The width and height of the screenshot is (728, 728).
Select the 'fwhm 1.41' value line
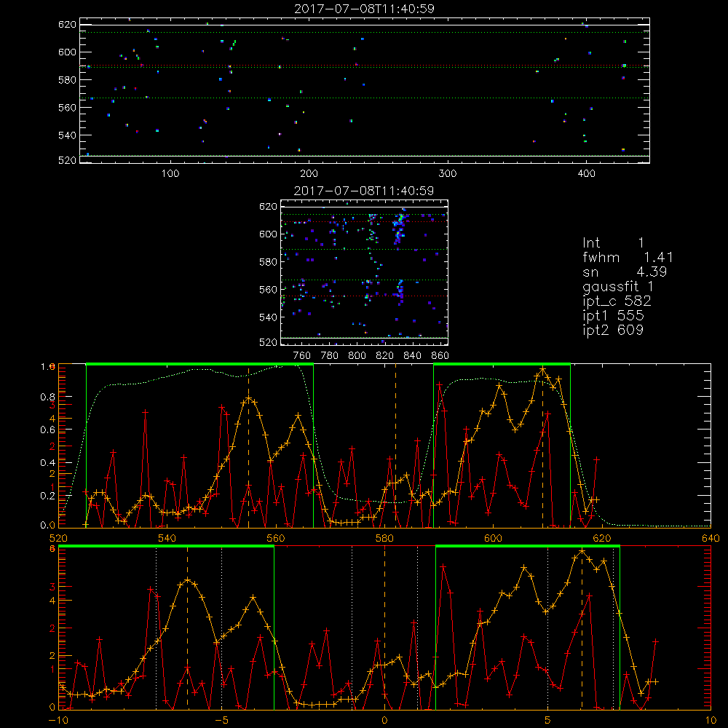[x=628, y=257]
